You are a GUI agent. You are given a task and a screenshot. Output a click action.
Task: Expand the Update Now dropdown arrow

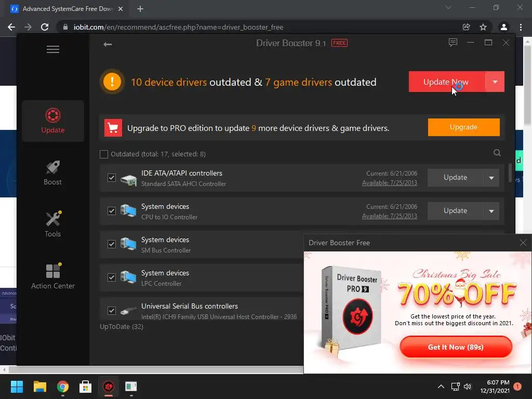[x=495, y=82]
